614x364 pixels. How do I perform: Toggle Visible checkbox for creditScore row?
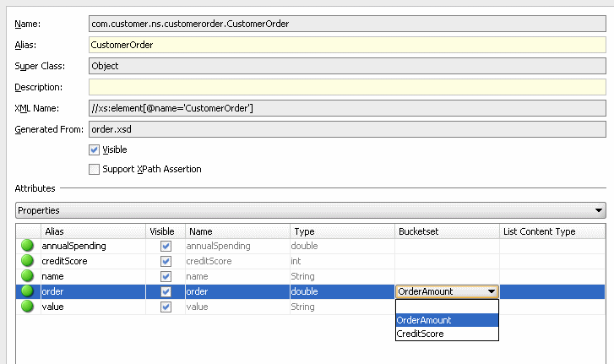point(166,261)
